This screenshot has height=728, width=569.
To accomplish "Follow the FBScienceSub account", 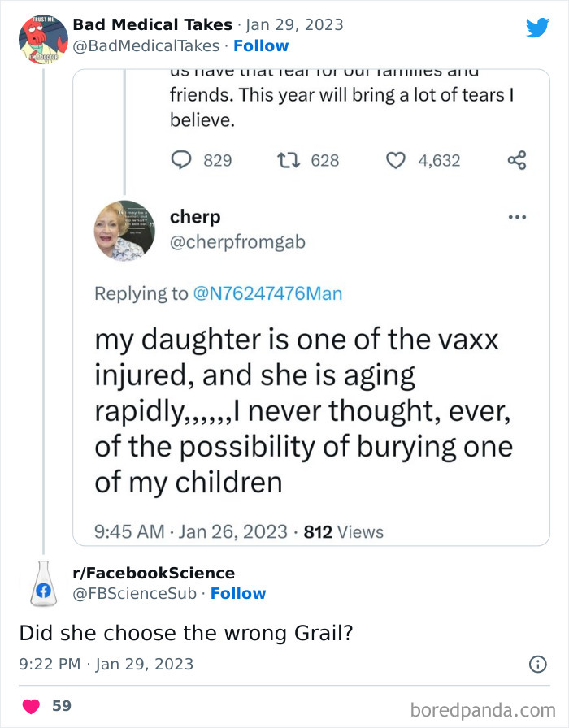I will pos(238,594).
